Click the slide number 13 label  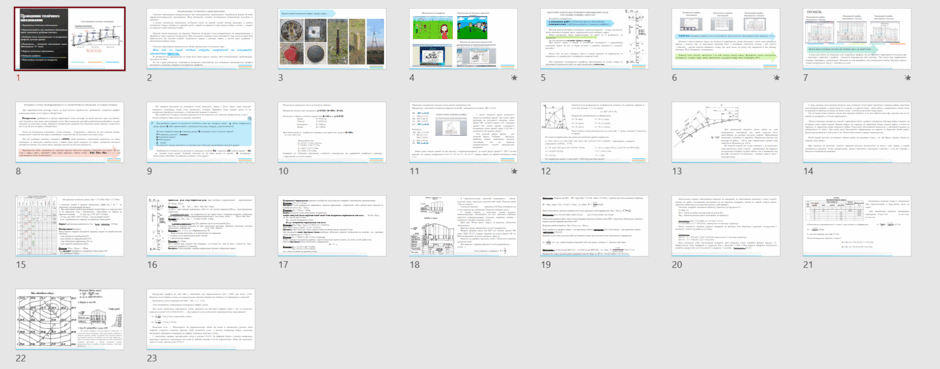click(x=677, y=171)
